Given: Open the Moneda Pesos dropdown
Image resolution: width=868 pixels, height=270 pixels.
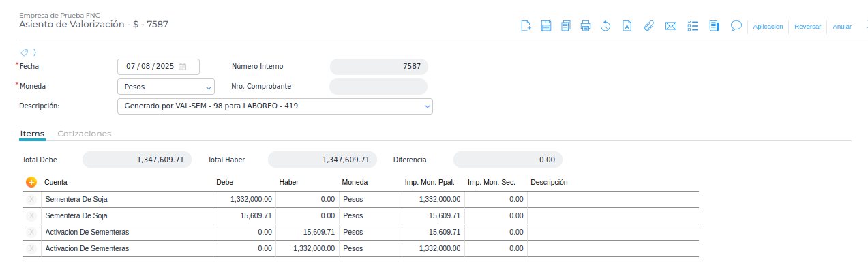Looking at the screenshot, I should [x=166, y=87].
